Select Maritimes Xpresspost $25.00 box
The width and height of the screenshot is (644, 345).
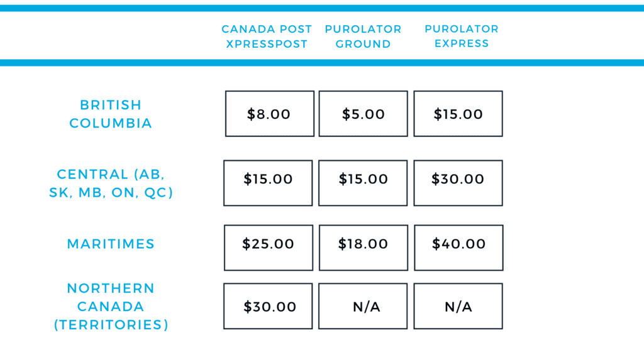[x=268, y=248]
